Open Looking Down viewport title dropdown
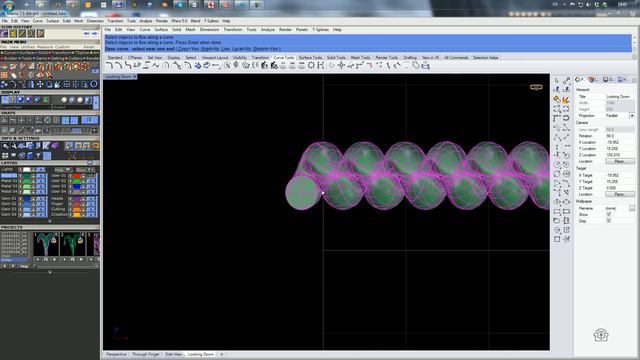This screenshot has width=640, height=360. point(135,77)
